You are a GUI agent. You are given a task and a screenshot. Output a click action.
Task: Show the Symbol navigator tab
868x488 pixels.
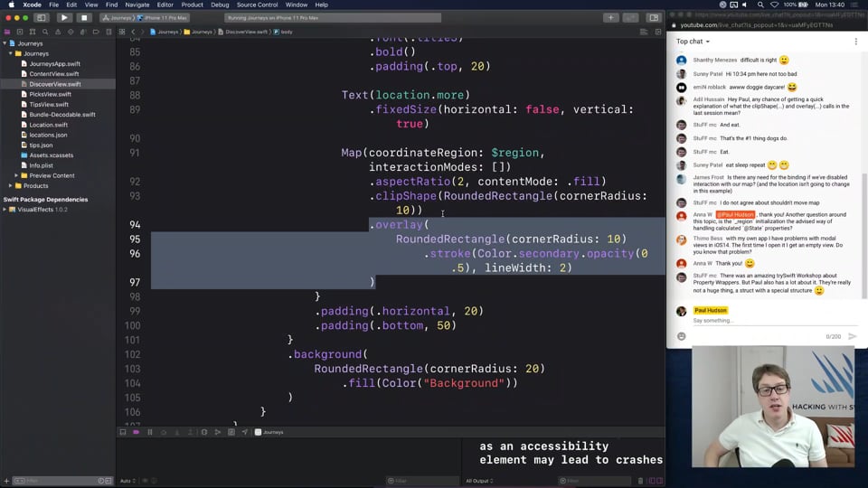click(33, 33)
